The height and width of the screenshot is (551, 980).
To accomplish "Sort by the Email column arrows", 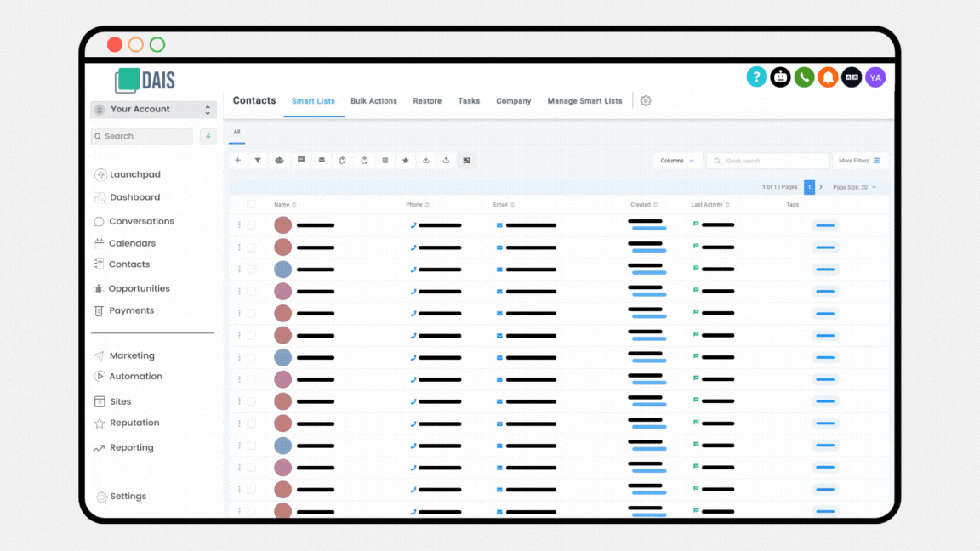I will point(512,205).
